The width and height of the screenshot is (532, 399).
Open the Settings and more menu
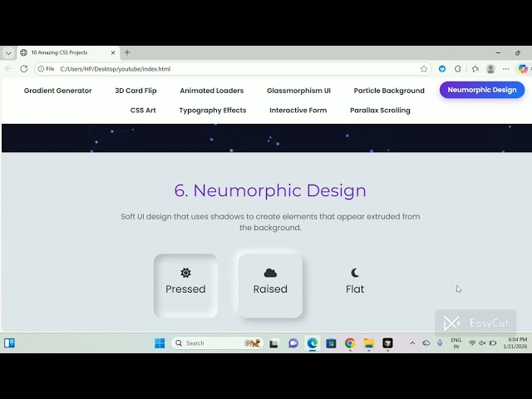(x=506, y=69)
